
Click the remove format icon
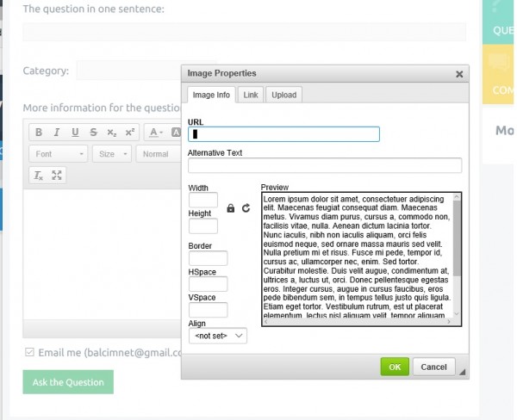pyautogui.click(x=39, y=176)
